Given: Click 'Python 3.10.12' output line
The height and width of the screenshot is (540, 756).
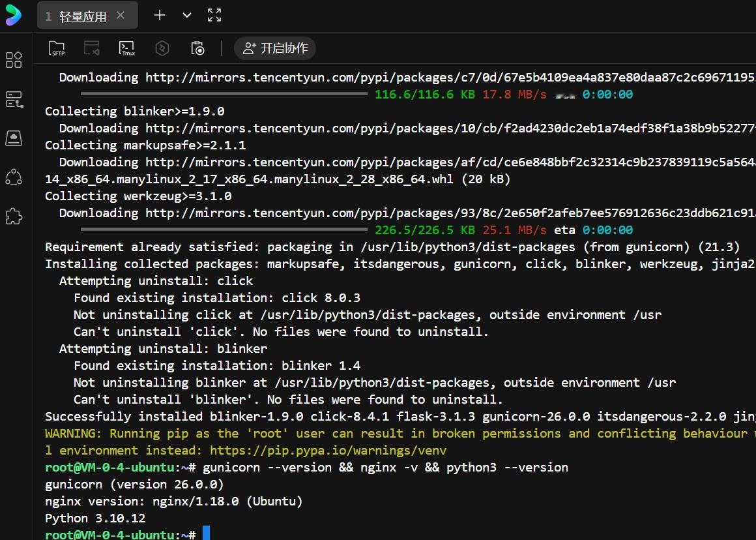Looking at the screenshot, I should coord(95,518).
